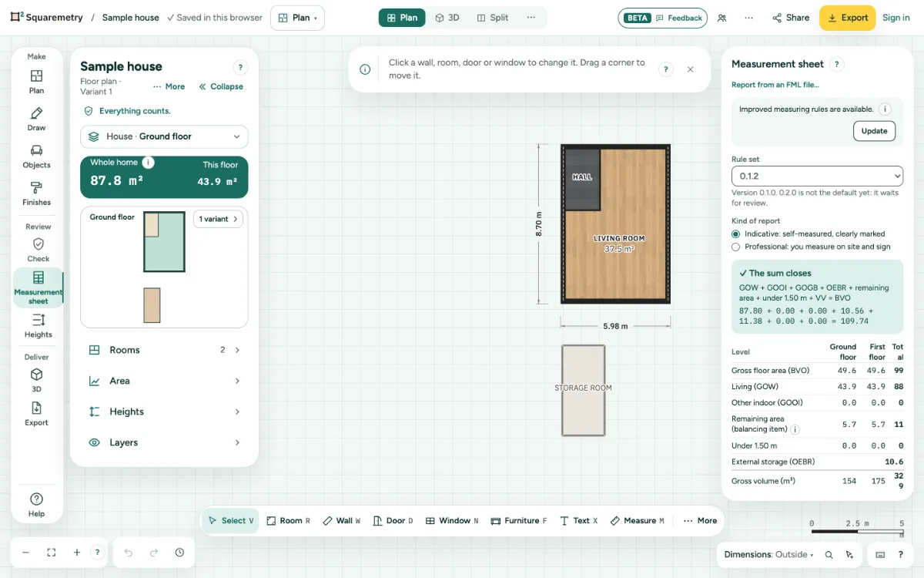
Task: Expand the Layers section
Action: tap(164, 442)
